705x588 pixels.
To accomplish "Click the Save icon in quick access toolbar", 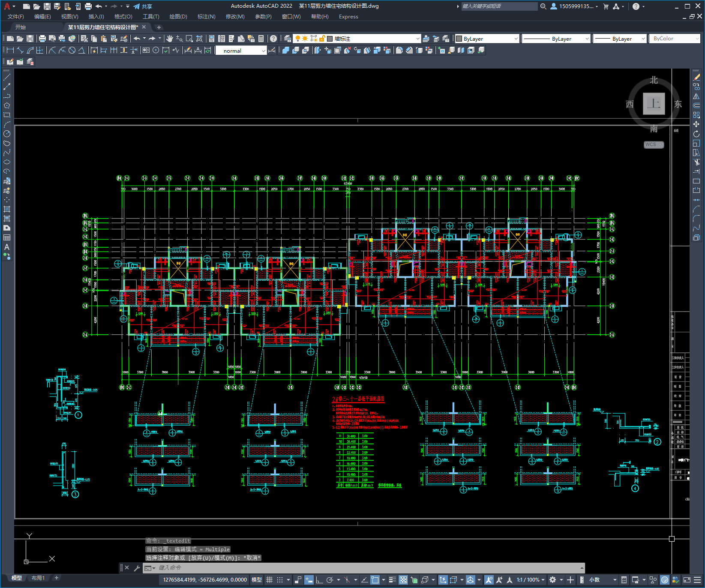I will (47, 6).
